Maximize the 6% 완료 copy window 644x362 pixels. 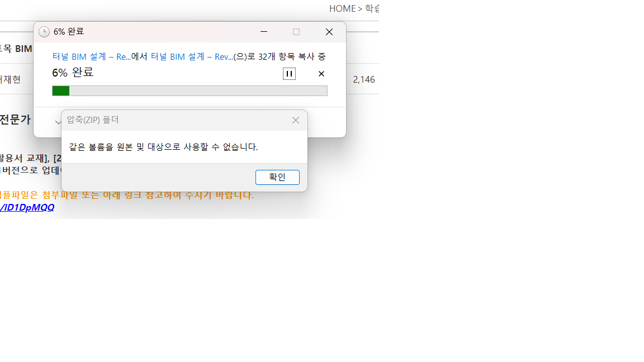[x=296, y=32]
